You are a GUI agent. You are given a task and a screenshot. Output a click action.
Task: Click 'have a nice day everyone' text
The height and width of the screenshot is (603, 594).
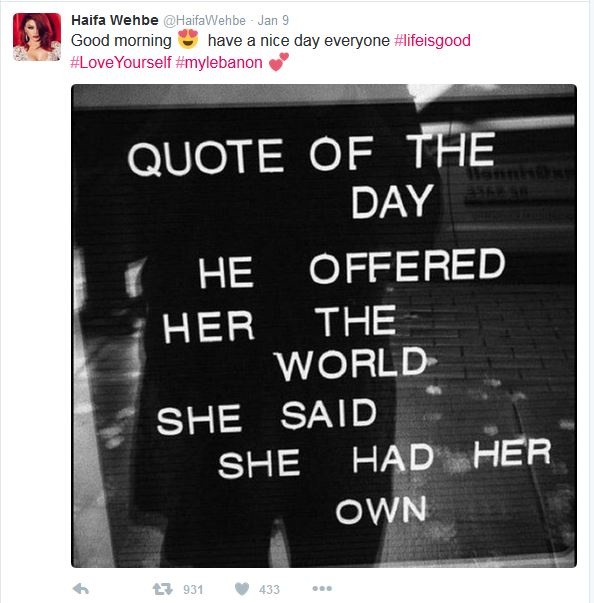pos(299,40)
